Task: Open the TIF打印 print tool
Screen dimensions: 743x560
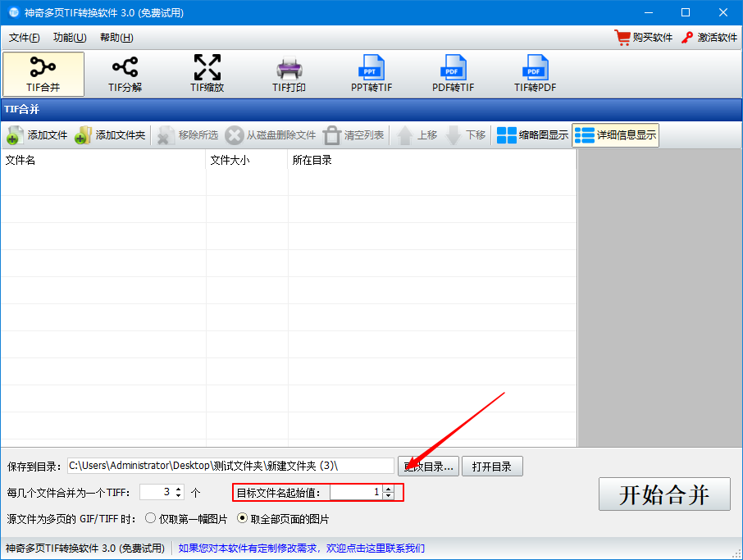Action: pyautogui.click(x=289, y=75)
